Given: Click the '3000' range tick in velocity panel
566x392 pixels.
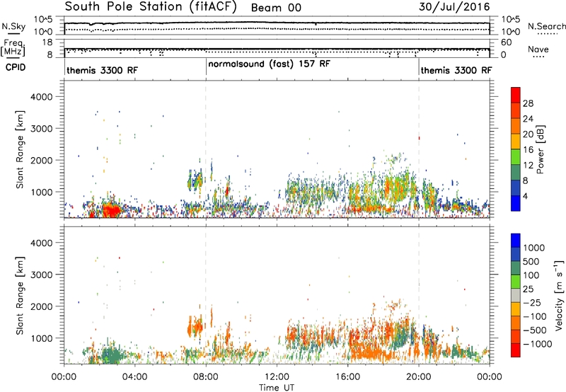Looking at the screenshot, I should pos(42,275).
